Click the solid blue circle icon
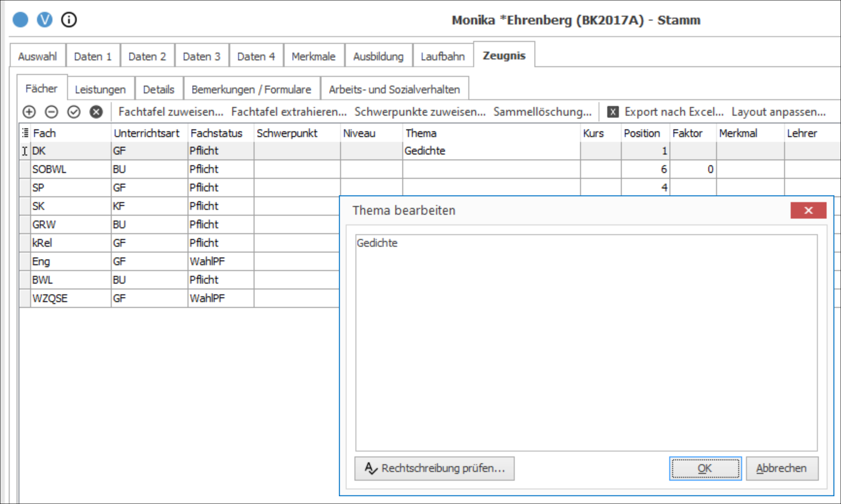The width and height of the screenshot is (841, 504). [x=20, y=20]
